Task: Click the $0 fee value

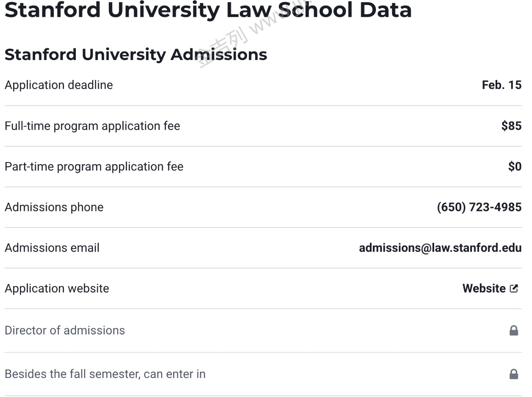Action: click(514, 167)
